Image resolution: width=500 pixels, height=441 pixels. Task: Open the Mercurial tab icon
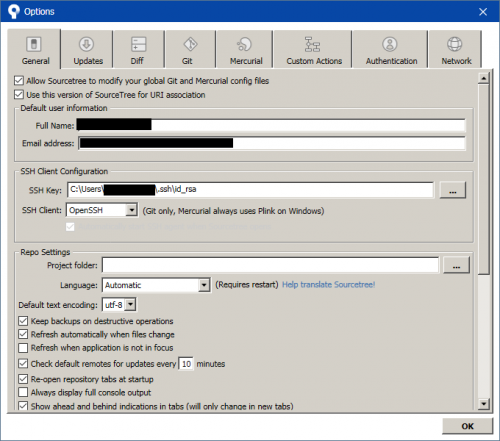244,44
